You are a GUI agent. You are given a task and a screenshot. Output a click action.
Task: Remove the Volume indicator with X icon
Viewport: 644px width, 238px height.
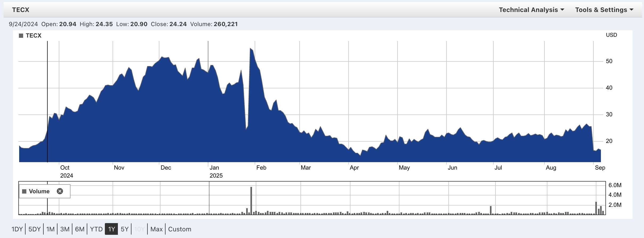[60, 191]
